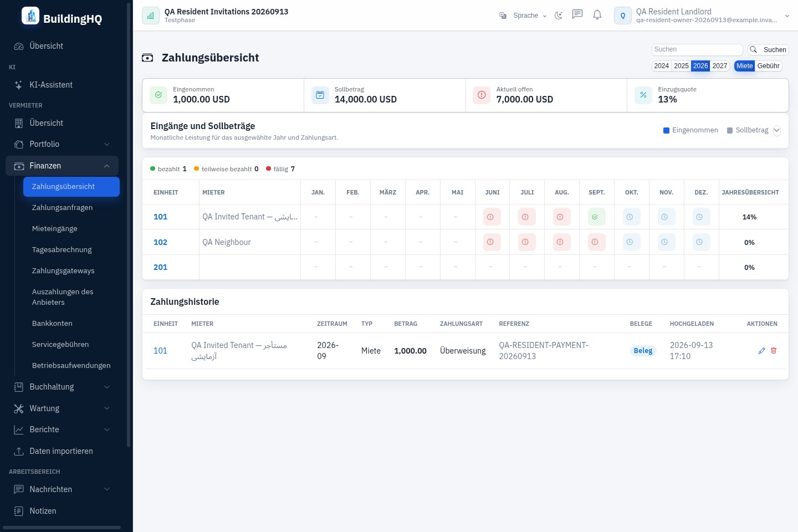Image resolution: width=798 pixels, height=532 pixels.
Task: Select the 2026 year filter
Action: [x=700, y=66]
